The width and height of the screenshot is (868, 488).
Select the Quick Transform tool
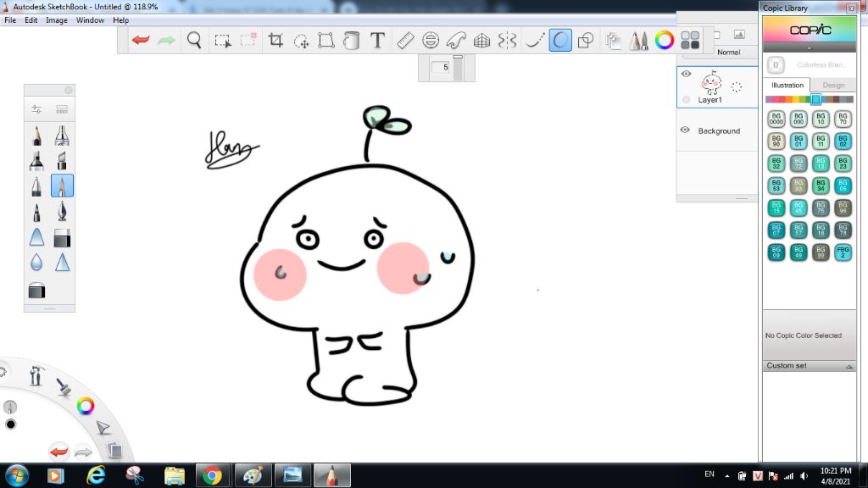coord(301,41)
